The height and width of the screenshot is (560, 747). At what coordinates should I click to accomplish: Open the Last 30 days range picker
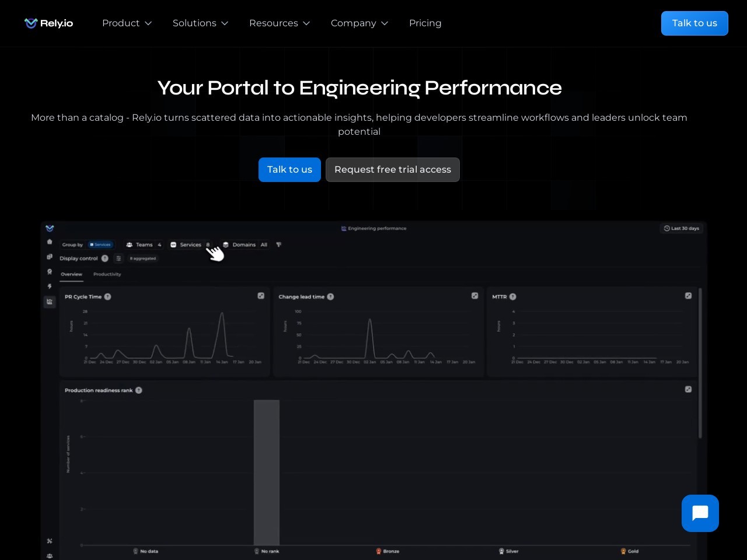point(681,228)
